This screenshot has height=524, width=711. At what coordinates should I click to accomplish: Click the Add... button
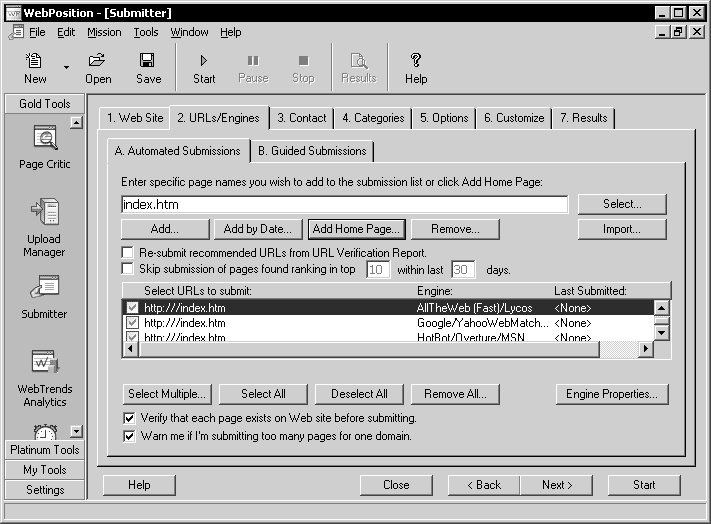coord(165,229)
